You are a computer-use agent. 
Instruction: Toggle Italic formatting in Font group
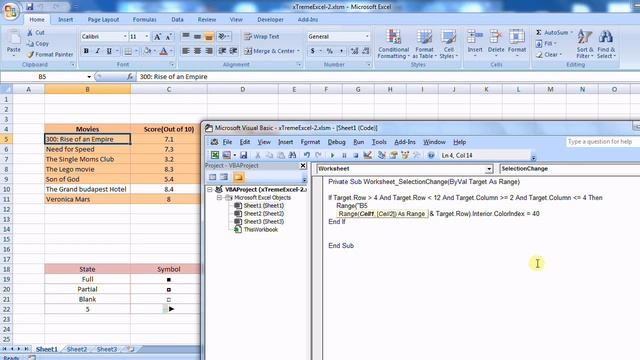click(98, 51)
